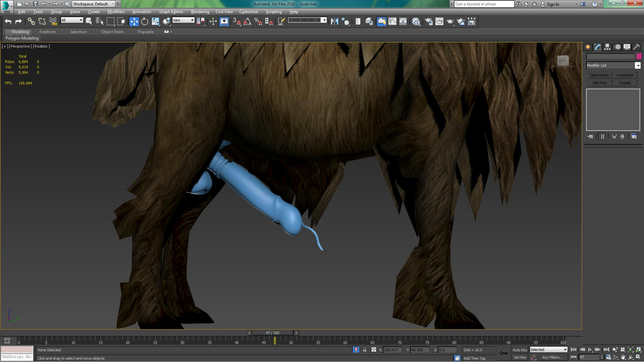Toggle Auto Key mode
The height and width of the screenshot is (362, 644).
pyautogui.click(x=520, y=350)
